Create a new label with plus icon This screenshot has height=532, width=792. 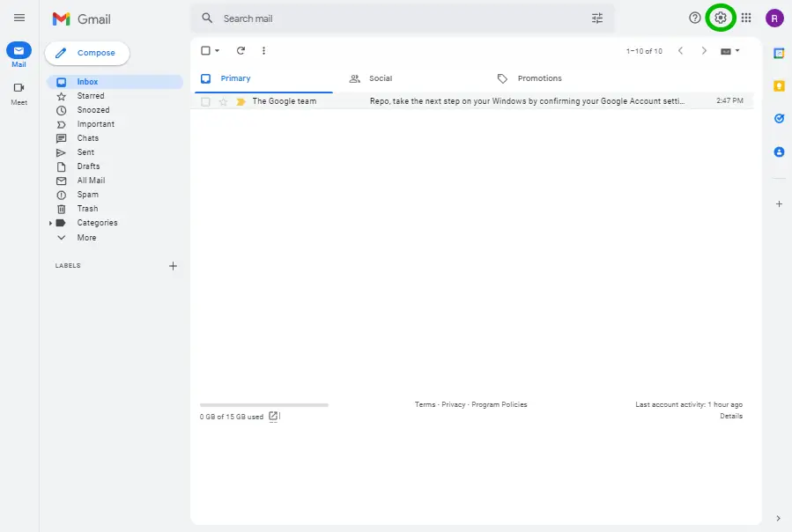173,266
